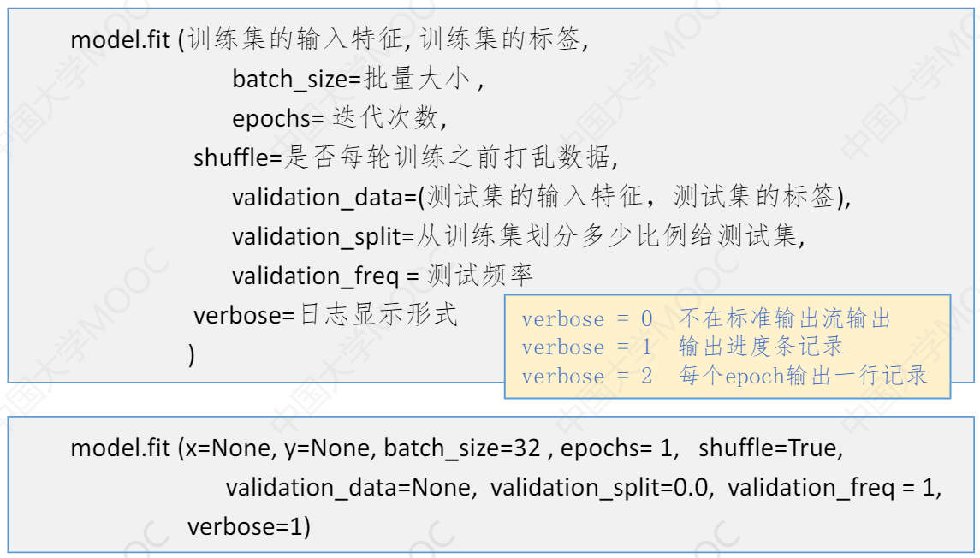Click shuffle=True in the bottom box
This screenshot has height=558, width=980.
click(770, 448)
